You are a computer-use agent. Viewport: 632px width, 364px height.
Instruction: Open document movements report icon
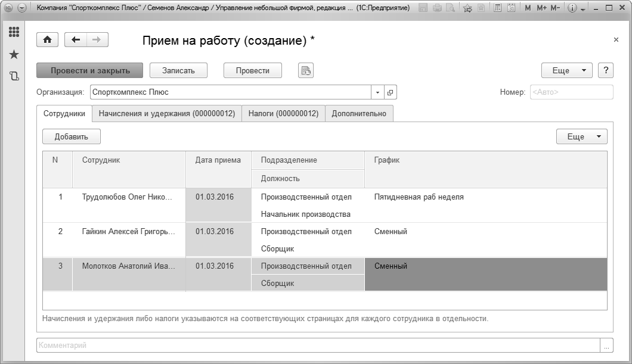[306, 70]
